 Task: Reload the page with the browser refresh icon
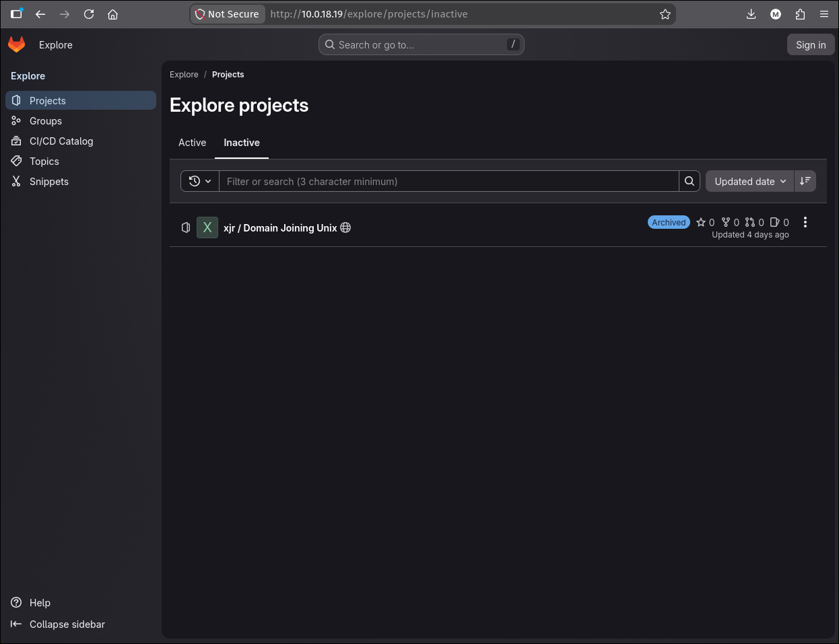tap(89, 14)
